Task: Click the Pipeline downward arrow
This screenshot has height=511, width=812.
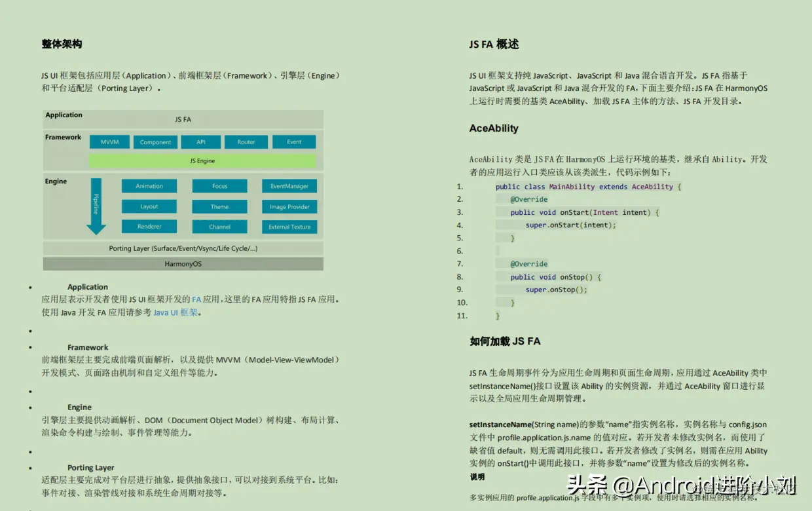Action: (96, 206)
